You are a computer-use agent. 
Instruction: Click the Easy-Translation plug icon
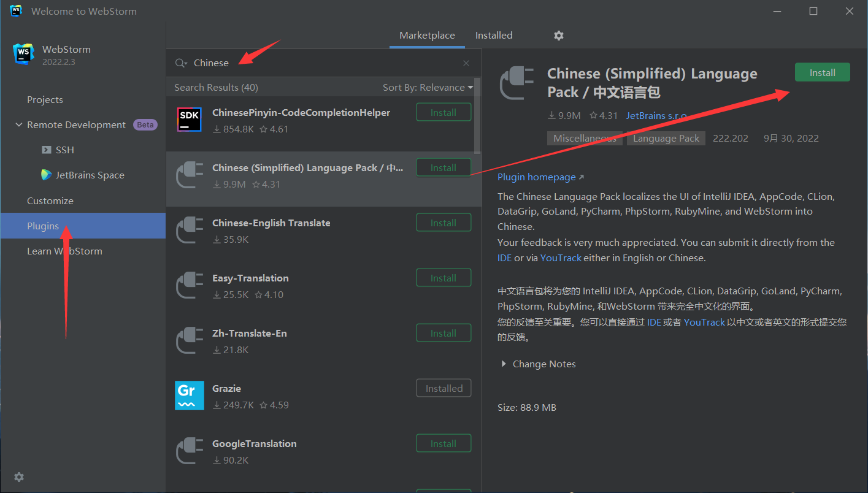[x=189, y=285]
